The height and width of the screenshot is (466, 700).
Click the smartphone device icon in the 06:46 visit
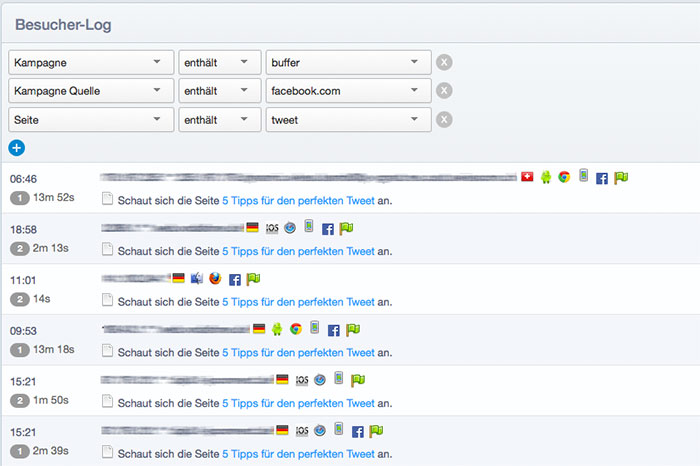pos(583,175)
